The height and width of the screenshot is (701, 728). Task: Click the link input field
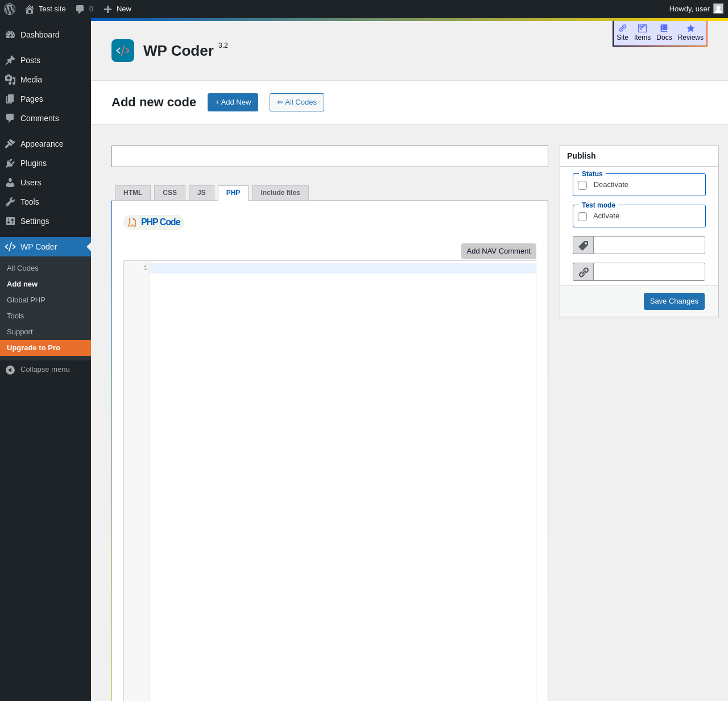tap(649, 272)
